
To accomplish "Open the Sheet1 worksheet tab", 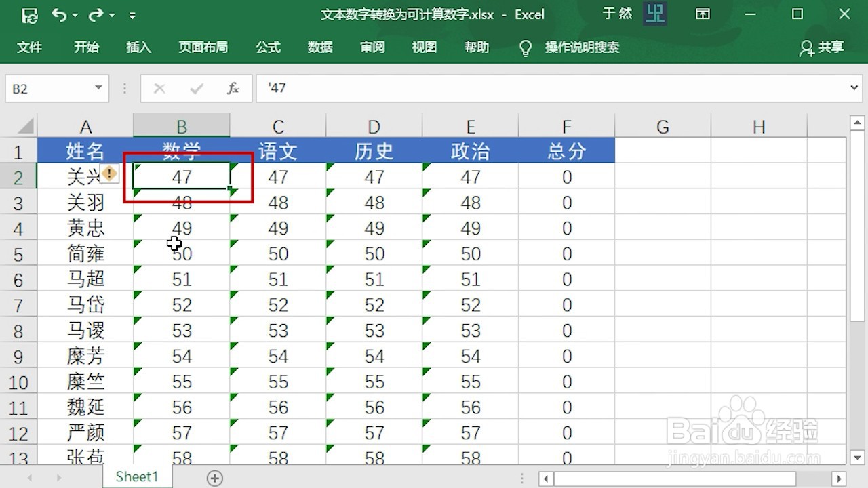I will 137,476.
